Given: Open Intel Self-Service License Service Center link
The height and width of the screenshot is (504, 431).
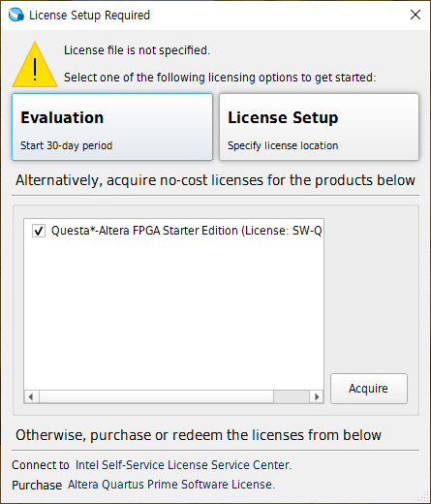Looking at the screenshot, I should click(183, 465).
